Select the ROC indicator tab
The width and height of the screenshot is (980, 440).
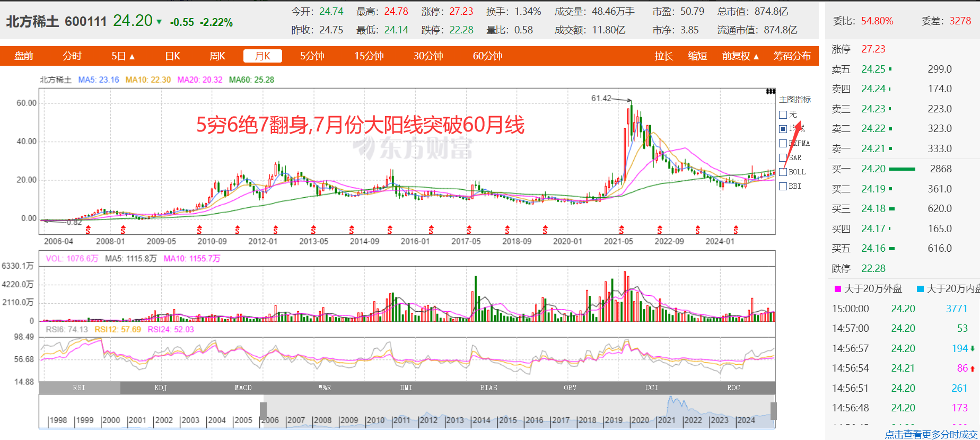pyautogui.click(x=734, y=388)
